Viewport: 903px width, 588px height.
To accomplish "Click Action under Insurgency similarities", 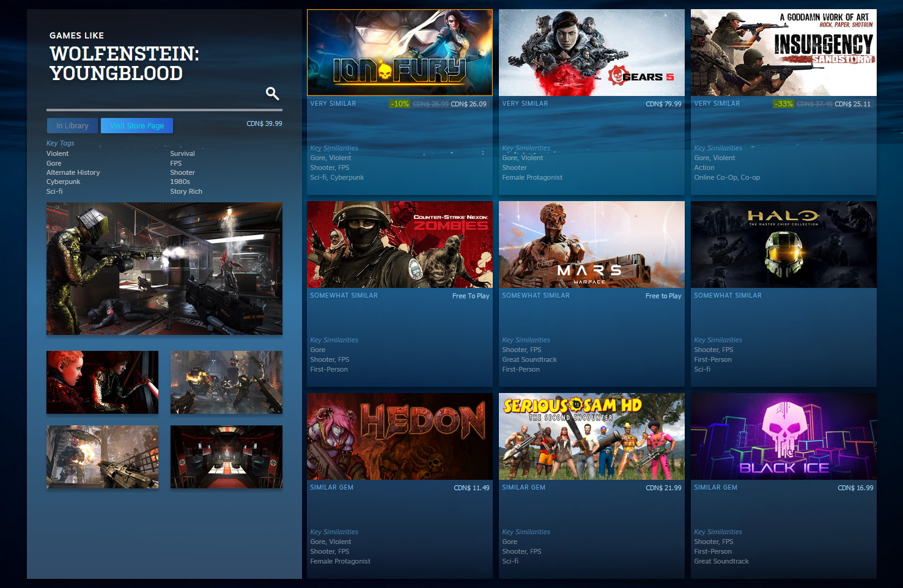I will pos(704,167).
